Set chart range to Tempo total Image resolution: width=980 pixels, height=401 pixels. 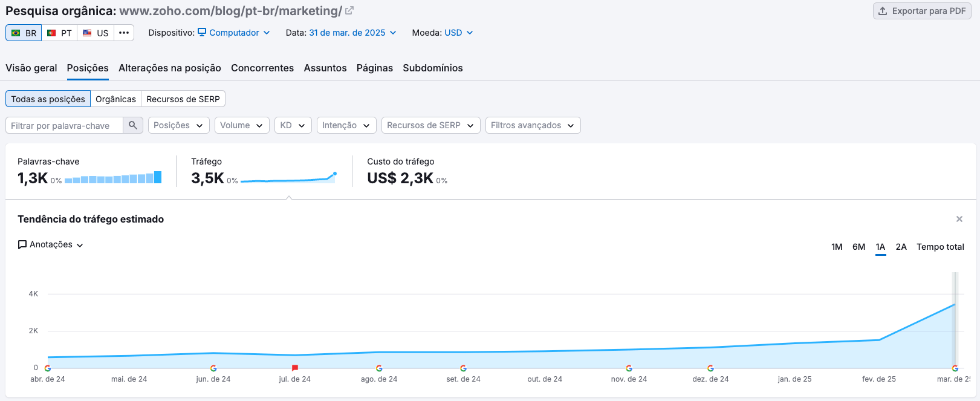point(940,247)
